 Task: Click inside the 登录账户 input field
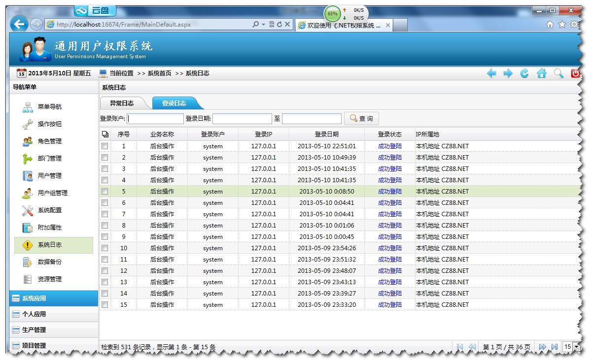point(155,118)
